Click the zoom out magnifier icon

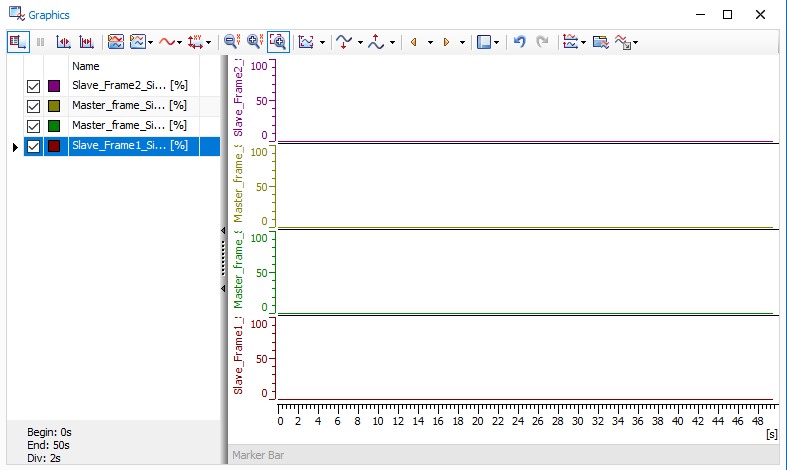pos(231,42)
